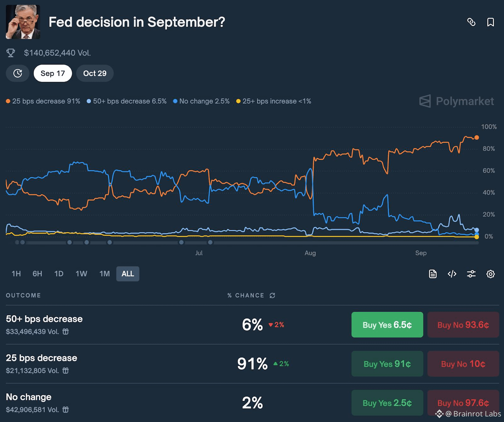Screen dimensions: 504x422
Task: Open chart settings gear icon
Action: tap(490, 274)
